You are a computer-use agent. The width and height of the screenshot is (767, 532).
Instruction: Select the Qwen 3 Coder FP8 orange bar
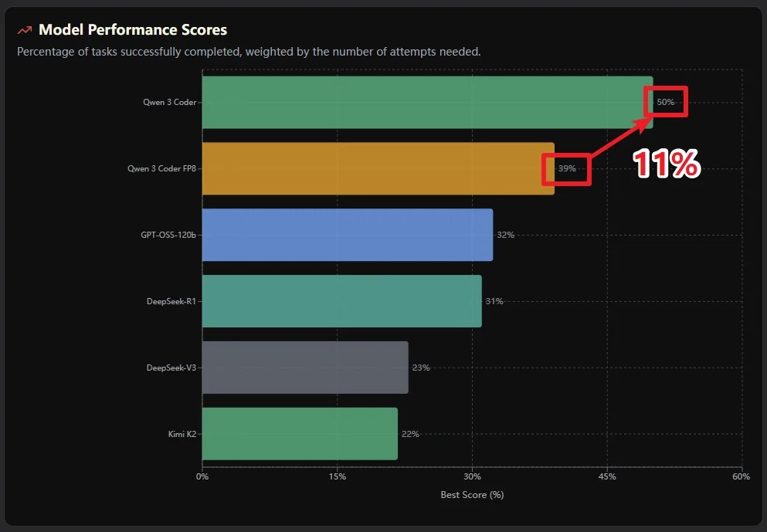(x=378, y=168)
